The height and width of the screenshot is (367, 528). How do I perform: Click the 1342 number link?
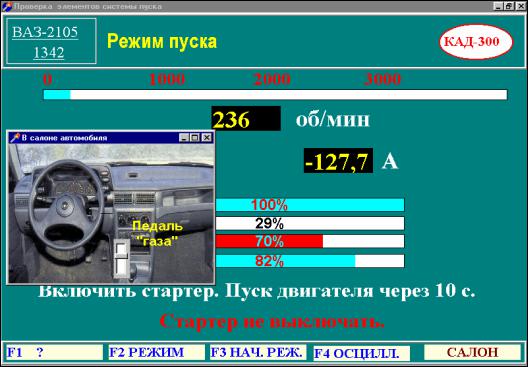(x=49, y=53)
